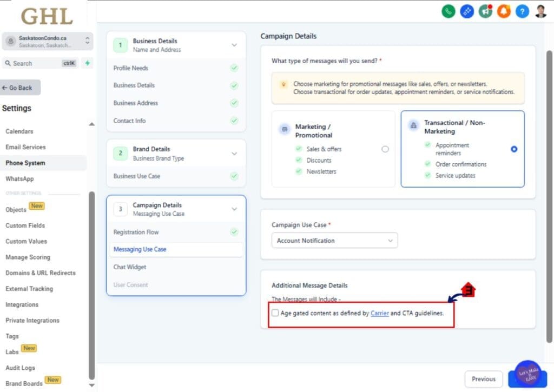Select the Transactional / Non-Marketing radio button
The height and width of the screenshot is (392, 554).
click(514, 149)
